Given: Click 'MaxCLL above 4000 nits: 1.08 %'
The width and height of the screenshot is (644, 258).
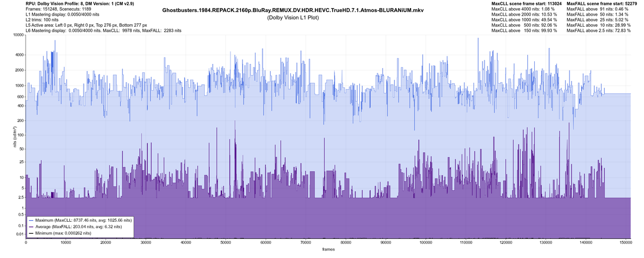Looking at the screenshot, I should [x=524, y=9].
